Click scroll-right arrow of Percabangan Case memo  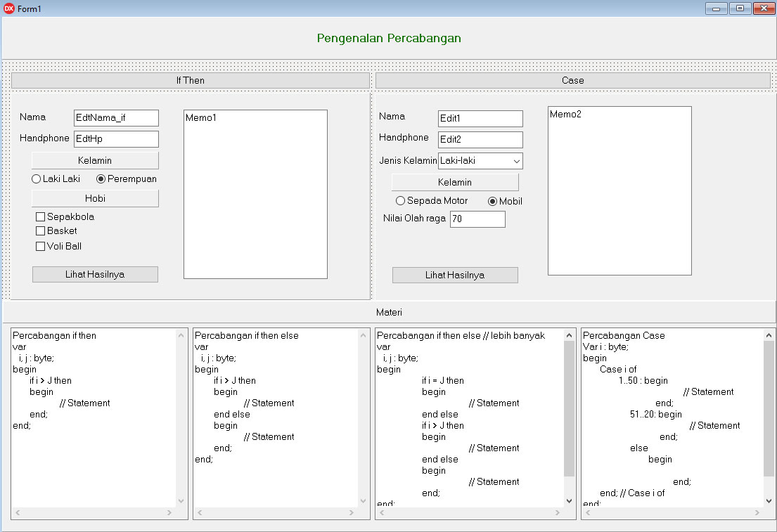[x=757, y=513]
